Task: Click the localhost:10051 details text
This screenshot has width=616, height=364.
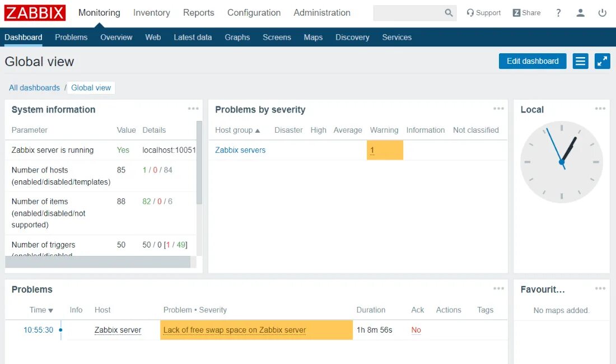Action: pos(169,150)
